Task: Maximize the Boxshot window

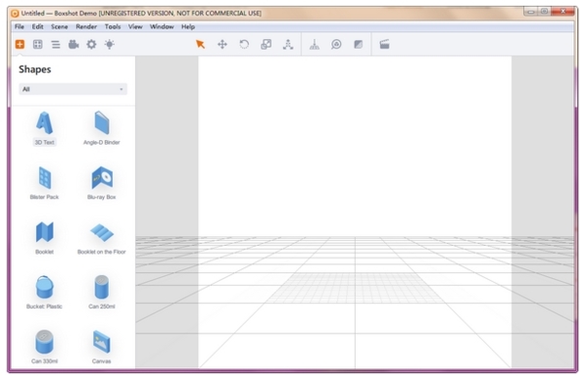Action: tap(544, 12)
